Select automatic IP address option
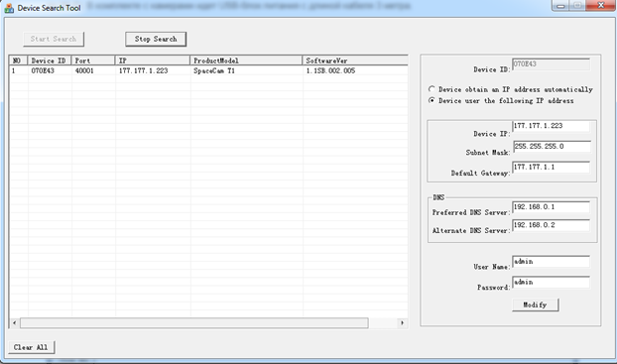This screenshot has width=617, height=364. [x=432, y=89]
